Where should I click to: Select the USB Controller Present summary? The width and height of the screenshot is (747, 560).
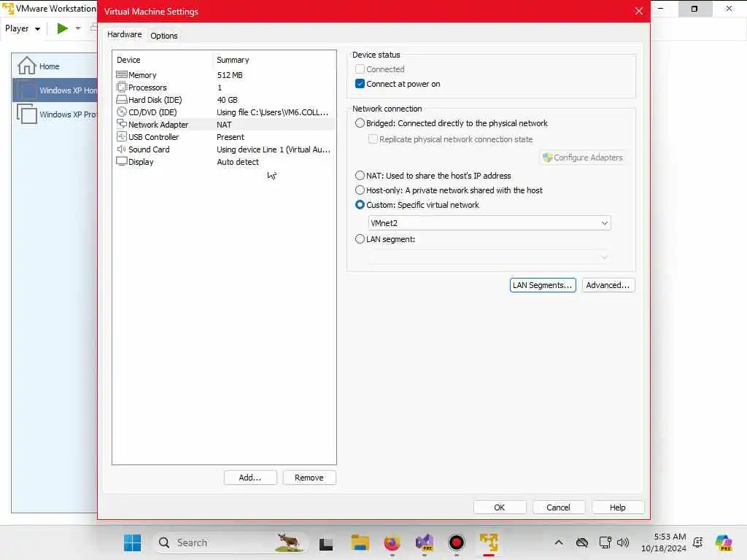[231, 137]
